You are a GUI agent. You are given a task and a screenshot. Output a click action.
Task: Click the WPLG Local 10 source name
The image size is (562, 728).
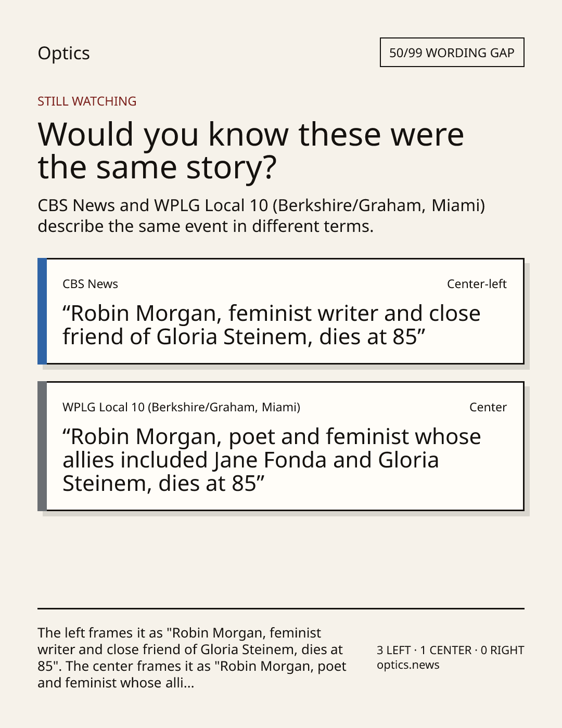181,407
